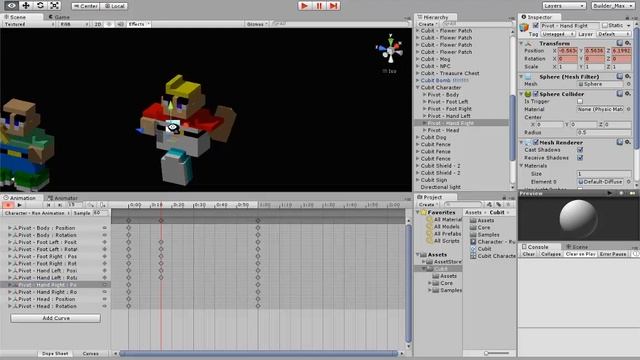This screenshot has width=640, height=360.
Task: Open Transform component help book icon
Action: 620,43
